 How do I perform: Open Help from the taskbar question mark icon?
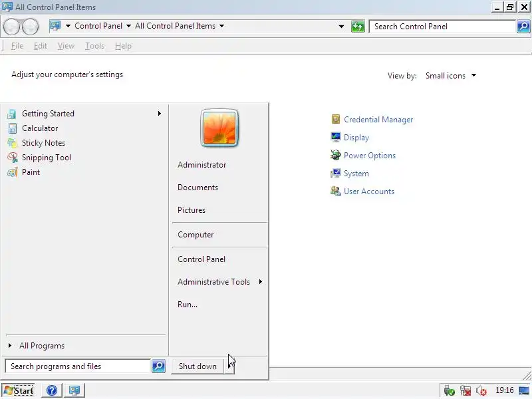[52, 390]
